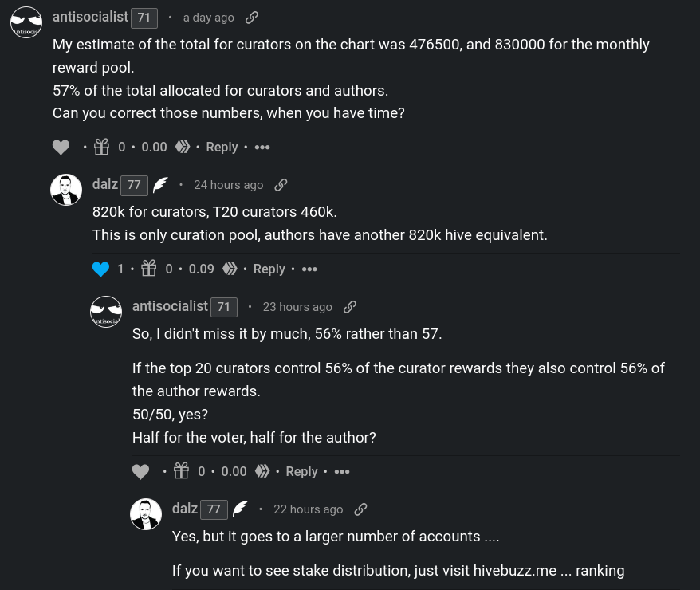Reply to dalz's 820k curators comment
The image size is (700, 590).
pos(269,269)
